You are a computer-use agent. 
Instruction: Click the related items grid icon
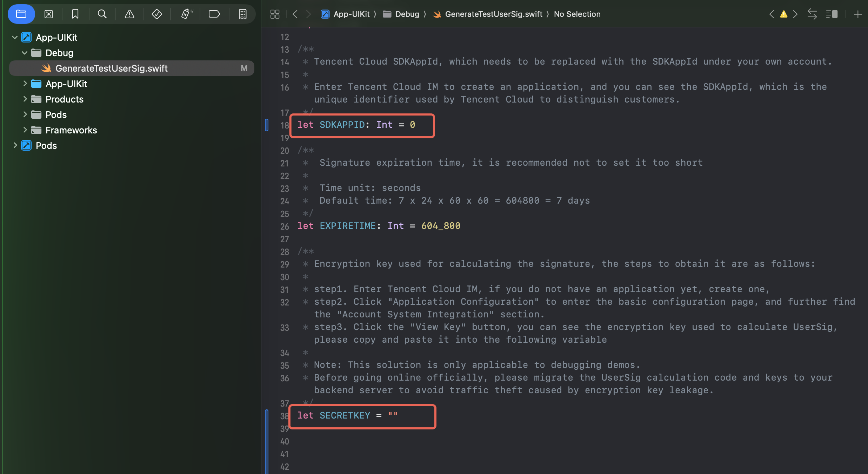pos(275,14)
